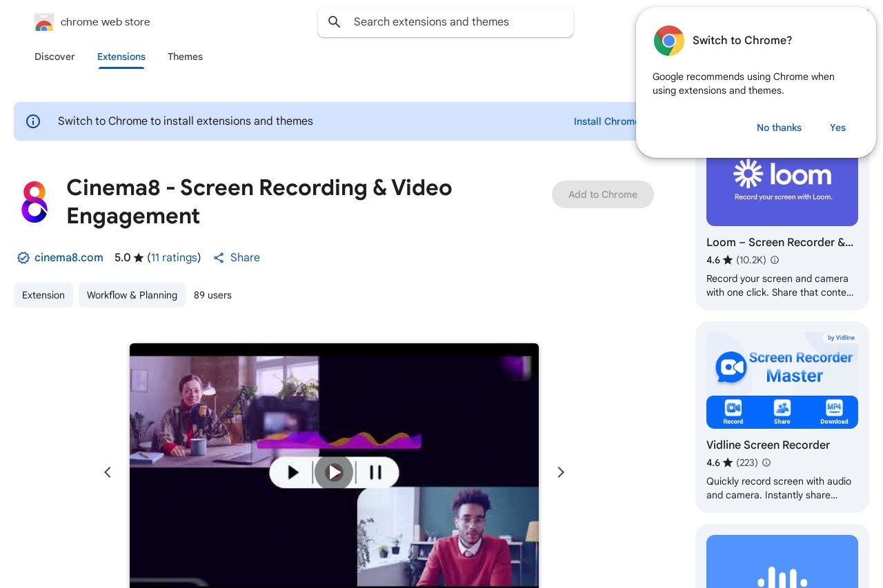Switch to the Themes tab

tap(185, 57)
